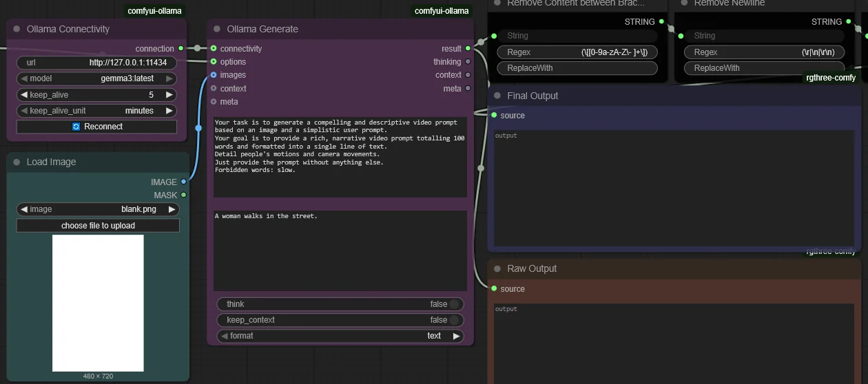The image size is (868, 384).
Task: Choose next keep_alive_unit with right arrow
Action: [169, 111]
